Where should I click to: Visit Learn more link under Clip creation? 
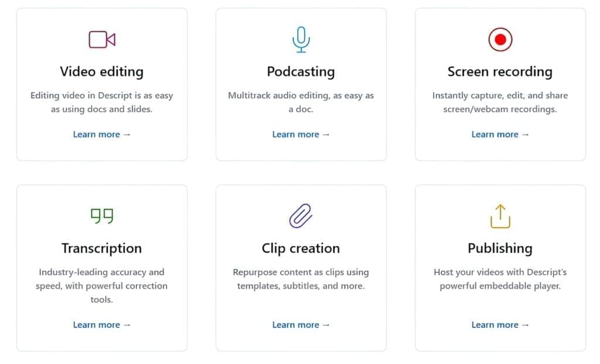(301, 325)
